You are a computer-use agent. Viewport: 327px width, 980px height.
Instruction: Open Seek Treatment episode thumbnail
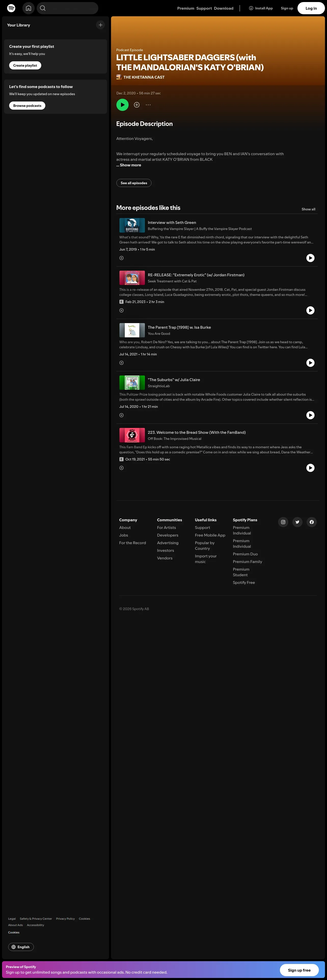132,278
